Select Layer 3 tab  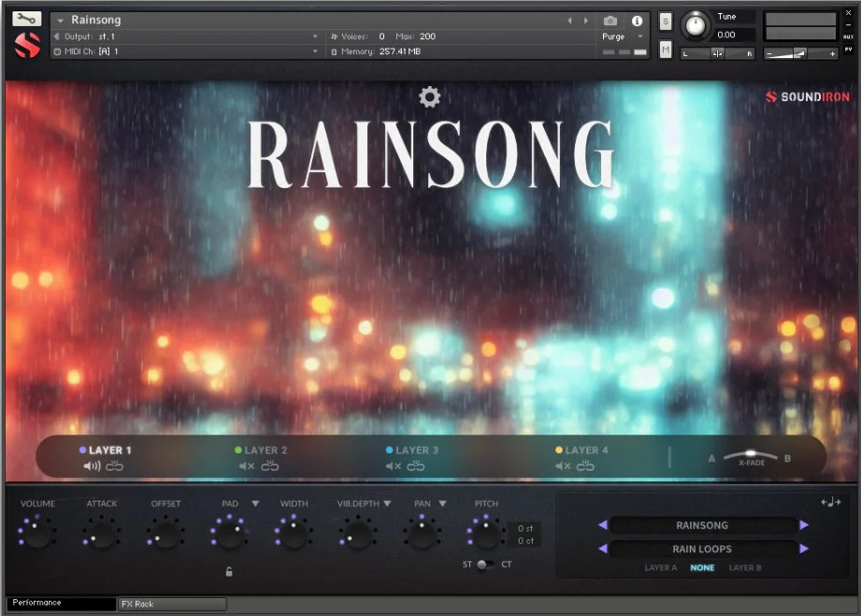click(412, 451)
